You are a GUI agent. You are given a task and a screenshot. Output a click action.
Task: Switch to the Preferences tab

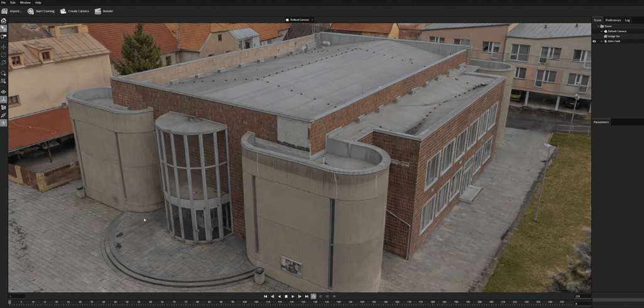coord(613,20)
